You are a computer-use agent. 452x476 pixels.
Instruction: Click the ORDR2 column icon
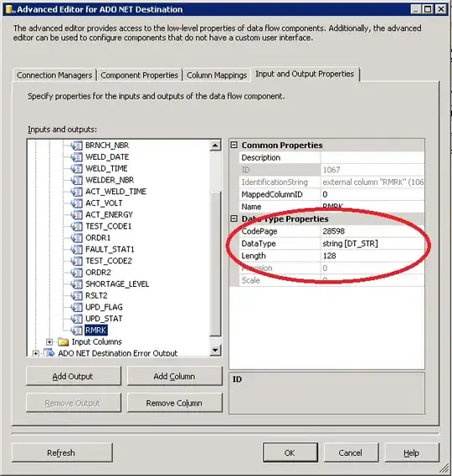pyautogui.click(x=76, y=273)
